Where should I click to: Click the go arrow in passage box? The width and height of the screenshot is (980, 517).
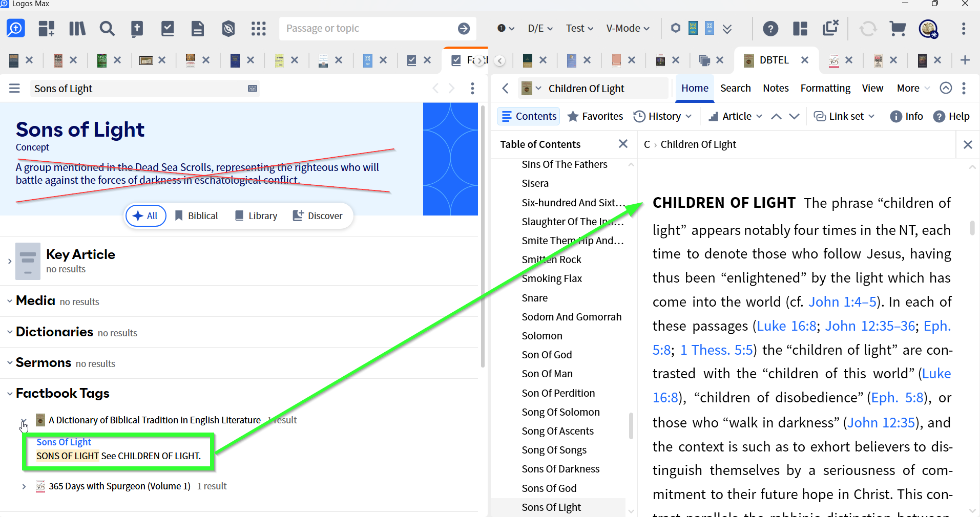[464, 28]
